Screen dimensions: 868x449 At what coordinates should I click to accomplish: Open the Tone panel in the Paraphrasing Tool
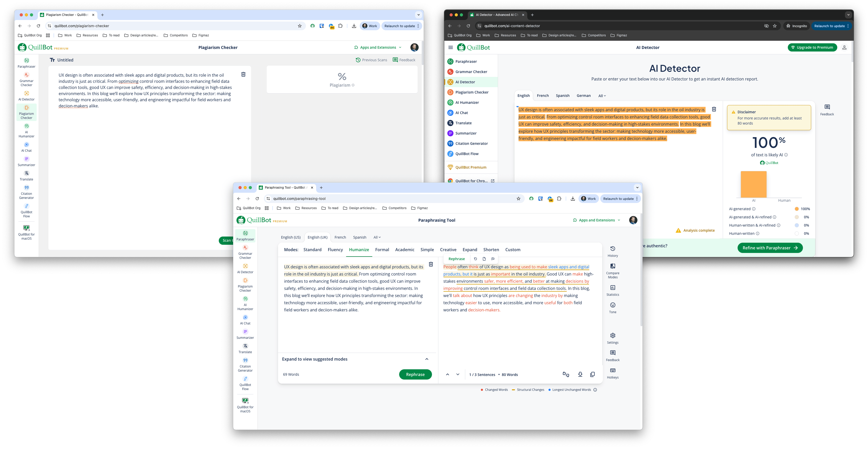coord(612,308)
